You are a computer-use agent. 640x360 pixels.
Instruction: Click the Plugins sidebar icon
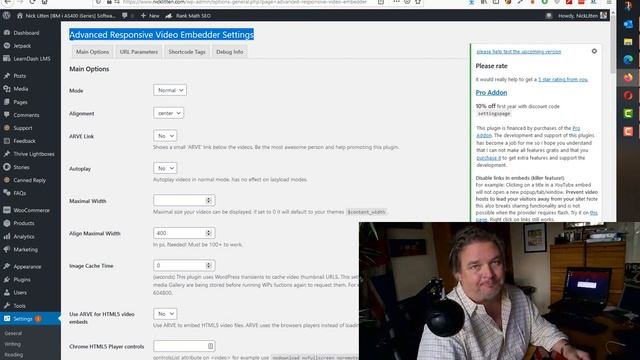[7, 280]
